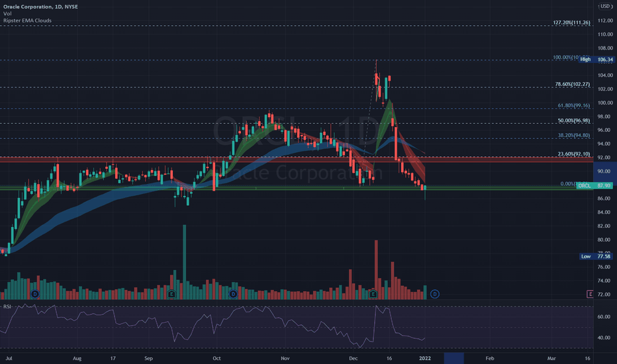Click the Feb label on time axis
617x364 pixels.
489,358
